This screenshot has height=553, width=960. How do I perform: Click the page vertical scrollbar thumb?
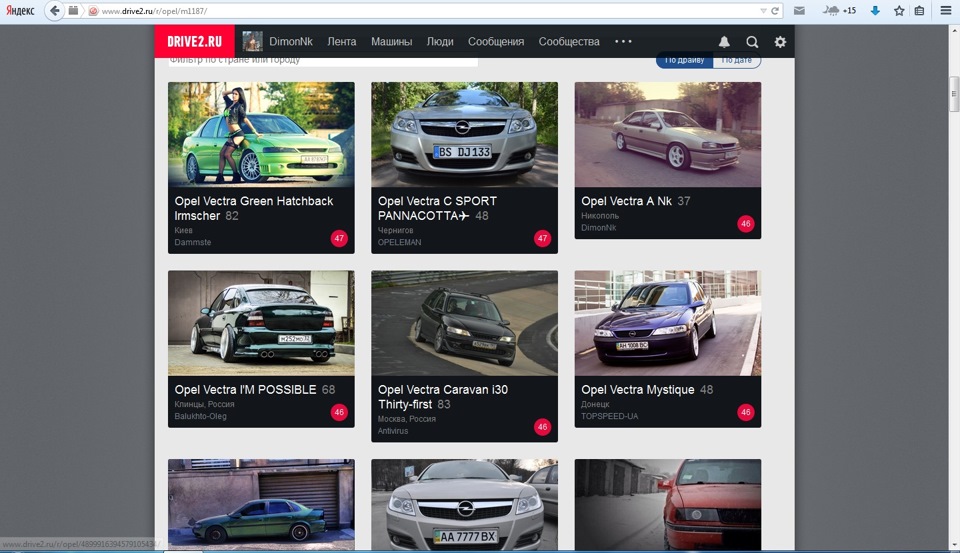(953, 94)
